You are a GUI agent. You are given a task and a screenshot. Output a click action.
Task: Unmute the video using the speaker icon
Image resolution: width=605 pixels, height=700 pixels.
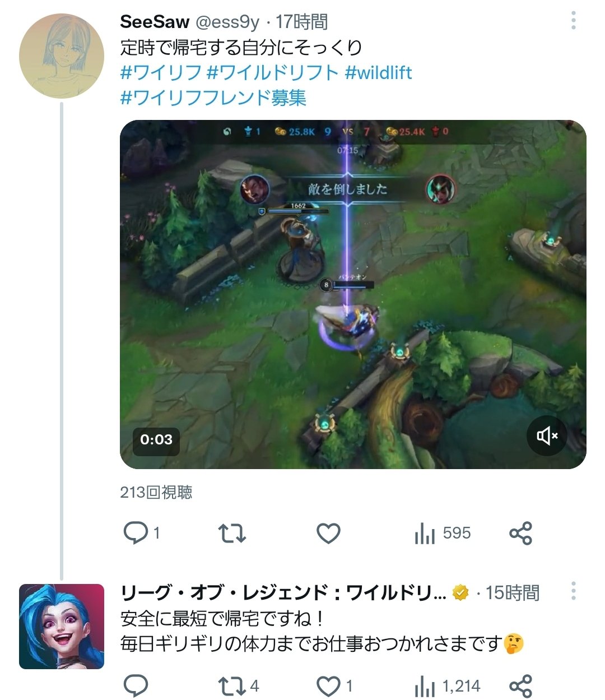coord(547,435)
